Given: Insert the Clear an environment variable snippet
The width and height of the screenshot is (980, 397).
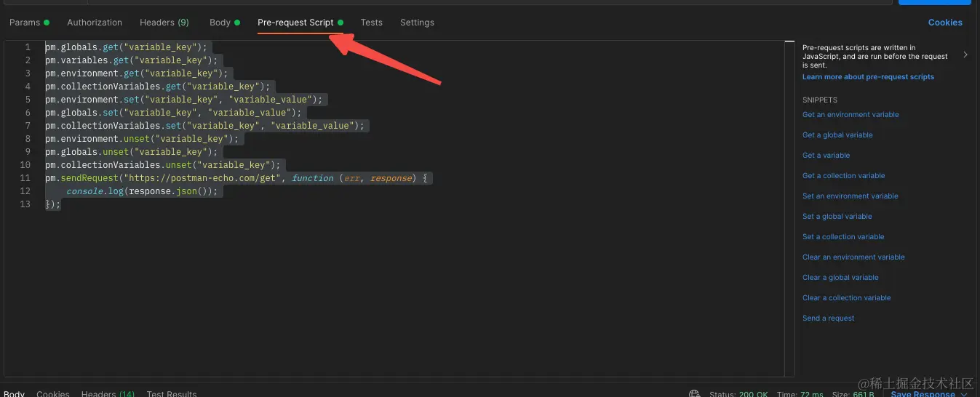Looking at the screenshot, I should [x=853, y=257].
